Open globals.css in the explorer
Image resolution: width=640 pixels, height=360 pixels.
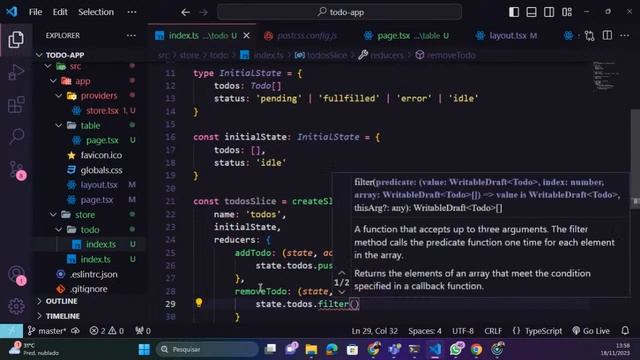[x=101, y=170]
